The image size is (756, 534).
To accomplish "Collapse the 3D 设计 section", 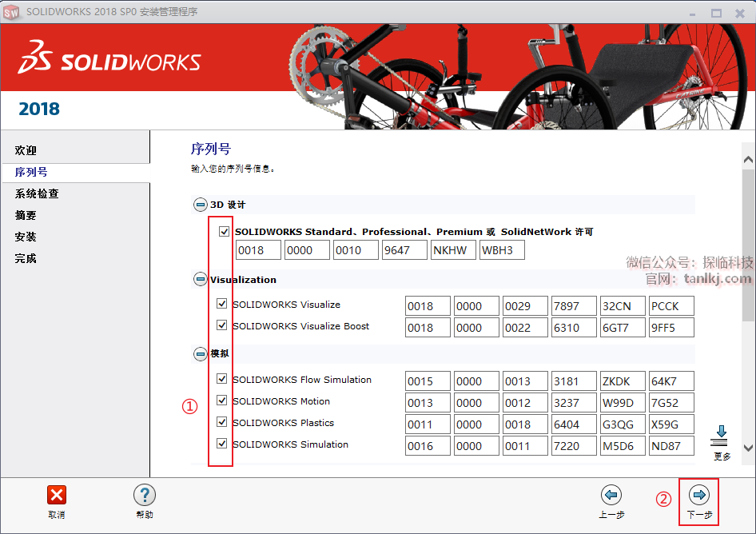I will click(x=200, y=205).
